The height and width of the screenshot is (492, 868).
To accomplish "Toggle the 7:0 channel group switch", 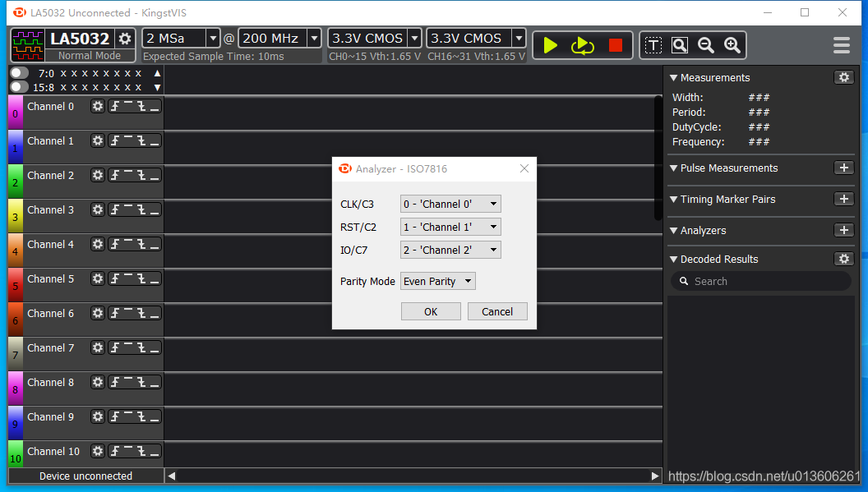I will tap(19, 73).
